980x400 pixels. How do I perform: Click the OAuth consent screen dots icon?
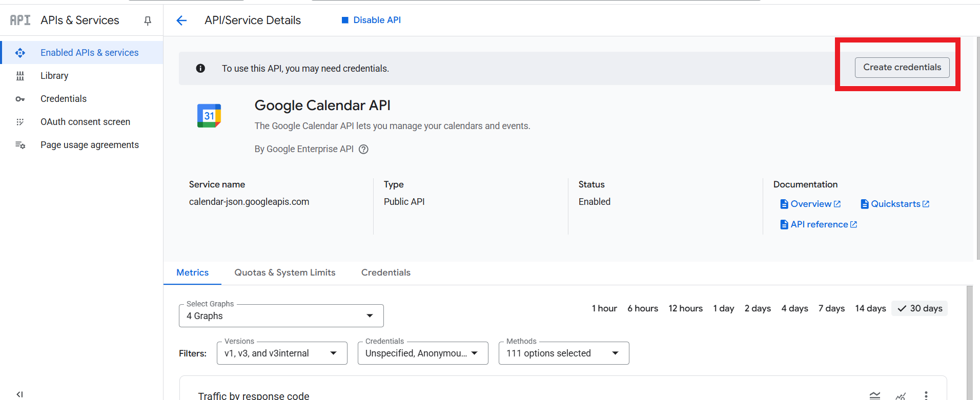(x=20, y=122)
